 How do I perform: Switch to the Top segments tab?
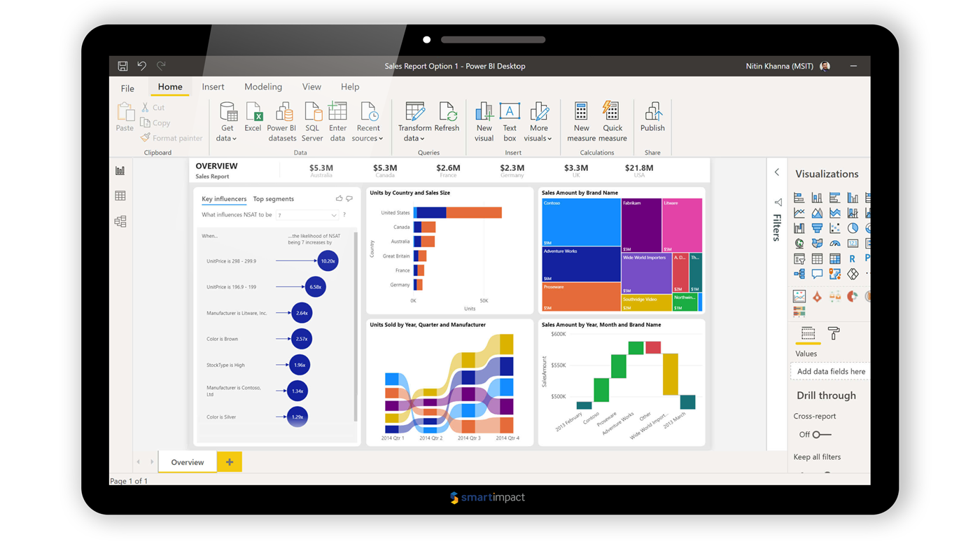274,199
